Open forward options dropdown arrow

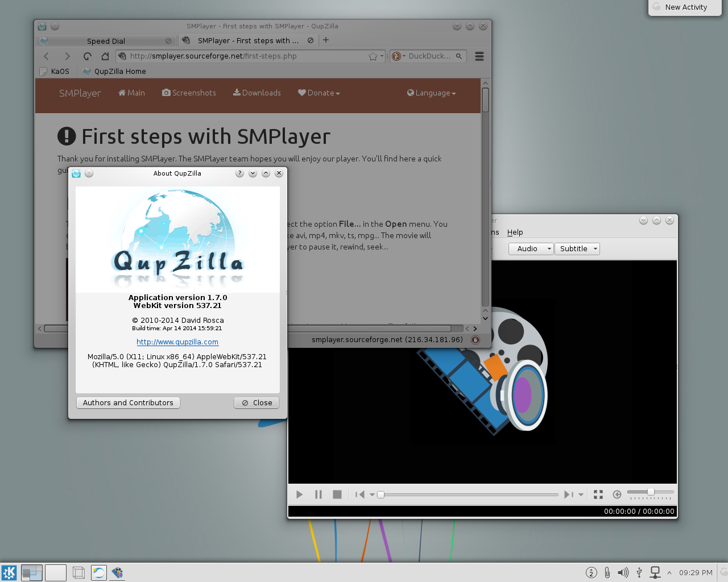(x=581, y=494)
